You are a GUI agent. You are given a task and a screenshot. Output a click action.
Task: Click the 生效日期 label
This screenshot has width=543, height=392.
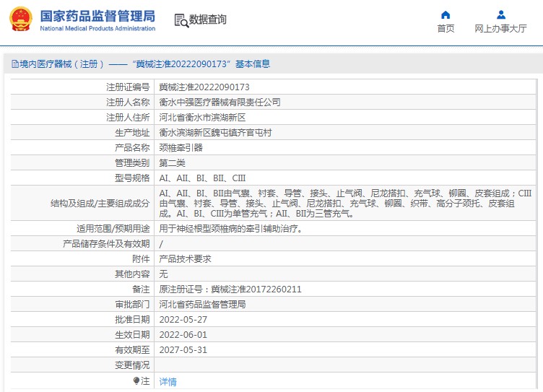[132, 335]
